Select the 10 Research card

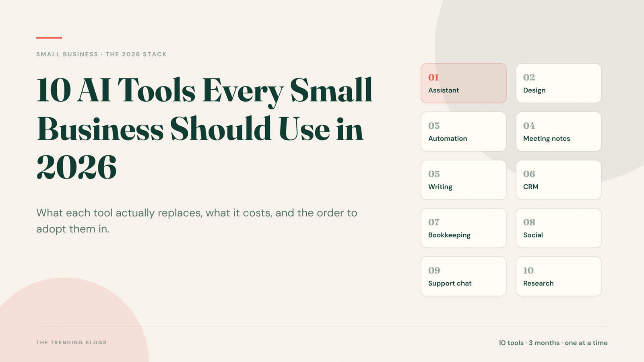[x=559, y=276]
